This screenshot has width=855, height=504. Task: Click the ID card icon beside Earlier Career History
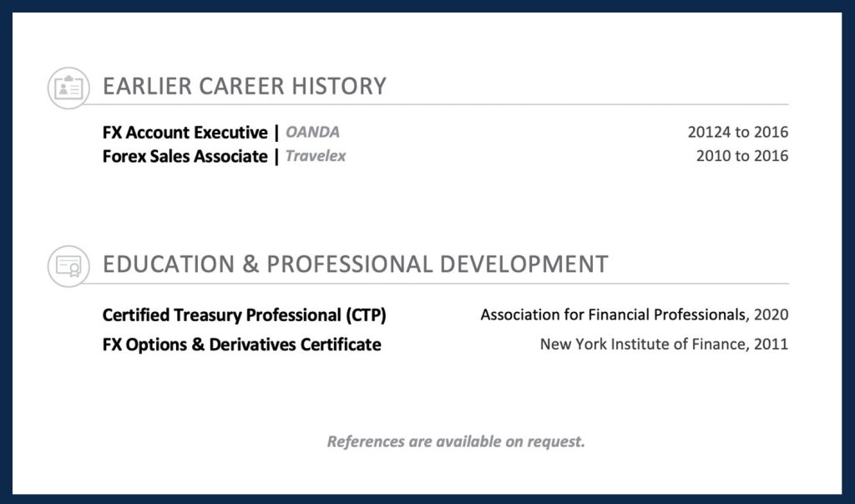click(x=68, y=88)
